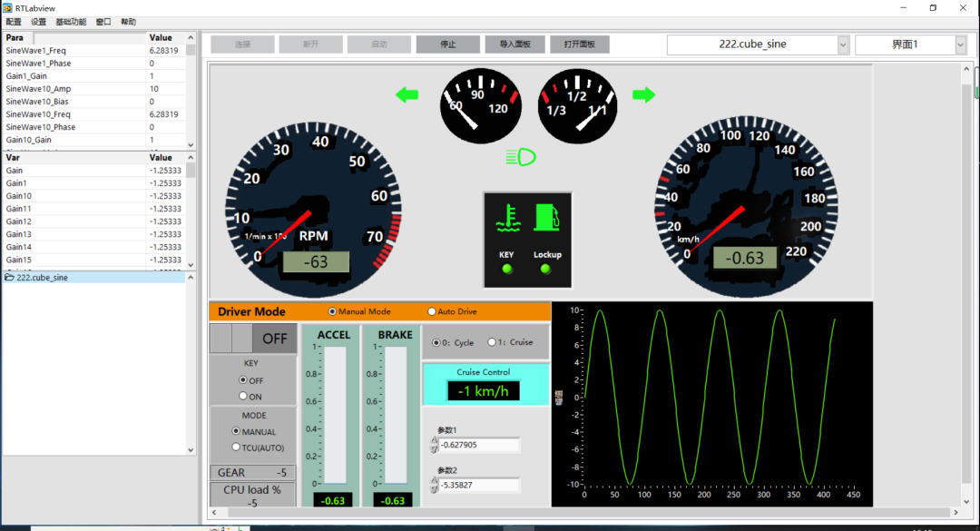Click the km/h speedometer gauge
Image resolution: width=980 pixels, height=531 pixels.
pos(746,206)
